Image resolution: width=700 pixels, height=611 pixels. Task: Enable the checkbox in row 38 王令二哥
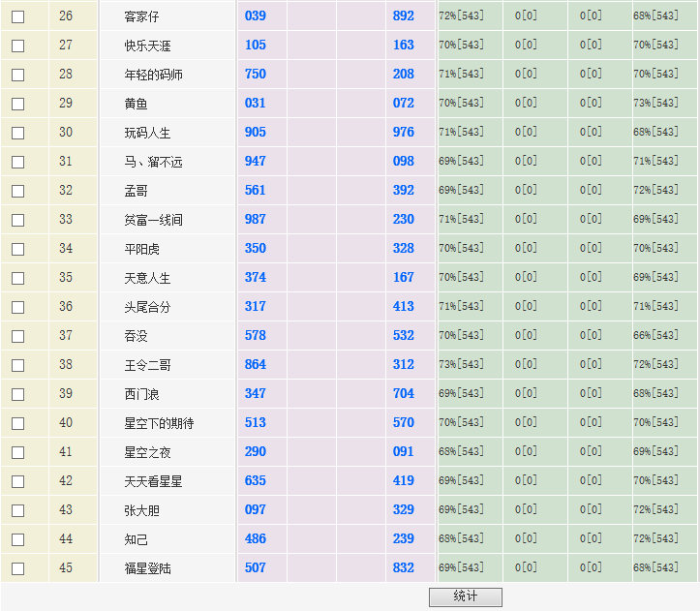17,365
